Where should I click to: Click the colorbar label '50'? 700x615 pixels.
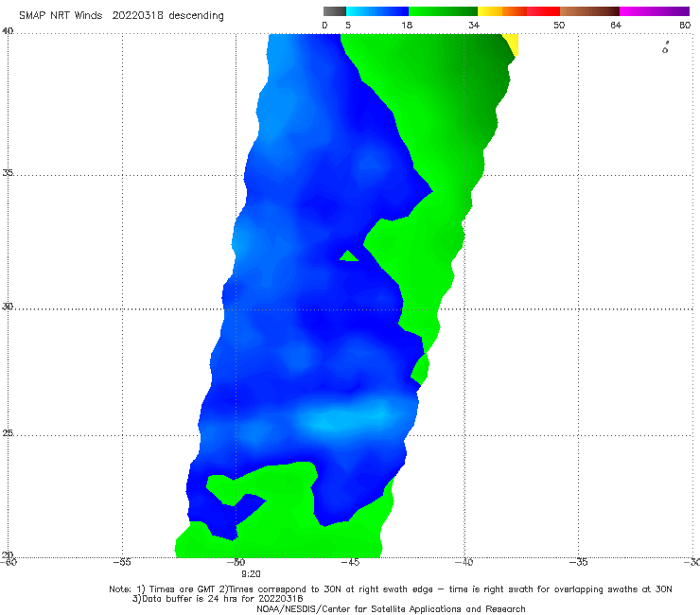click(x=559, y=25)
